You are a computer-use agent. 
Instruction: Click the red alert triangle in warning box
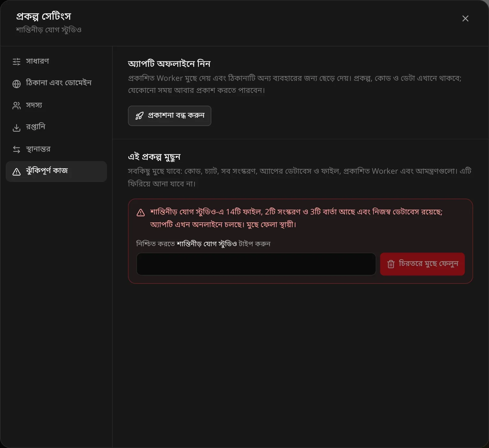click(141, 213)
